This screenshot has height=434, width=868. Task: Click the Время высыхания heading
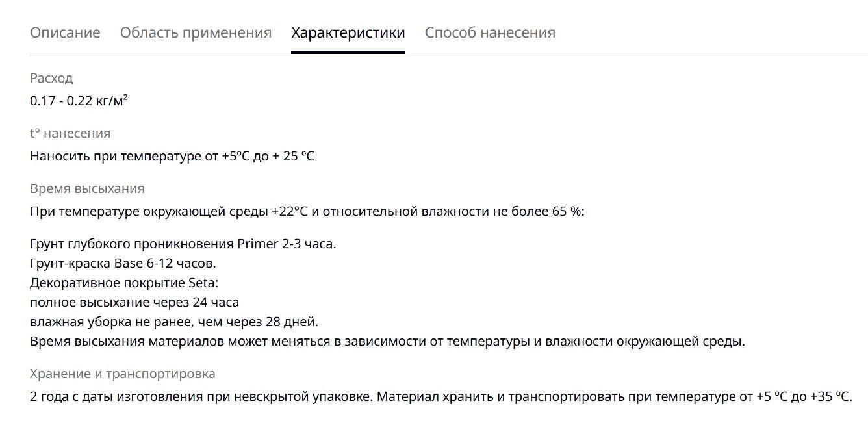(x=87, y=188)
